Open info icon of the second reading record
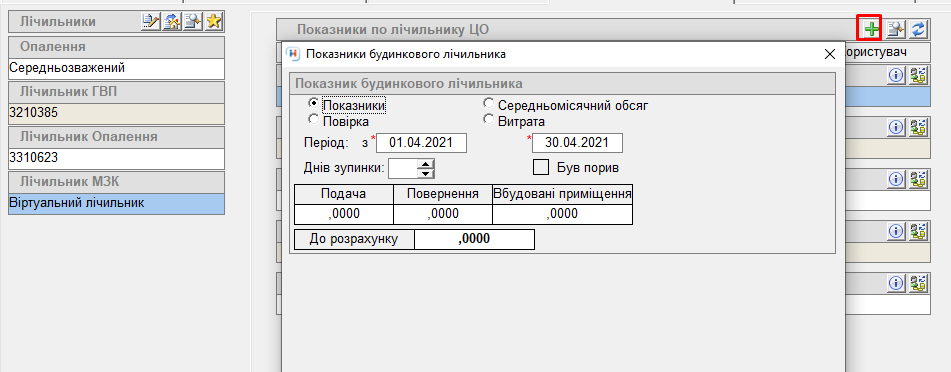This screenshot has height=372, width=951. tap(896, 127)
